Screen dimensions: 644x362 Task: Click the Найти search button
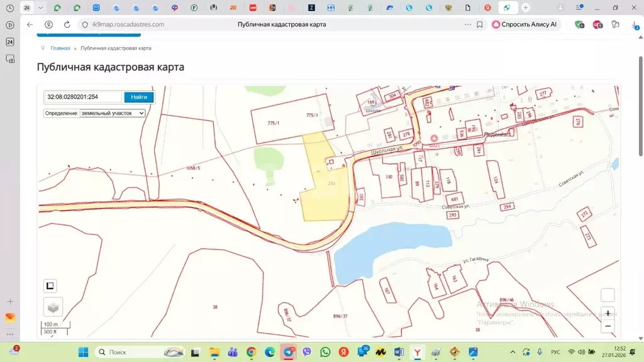(139, 97)
